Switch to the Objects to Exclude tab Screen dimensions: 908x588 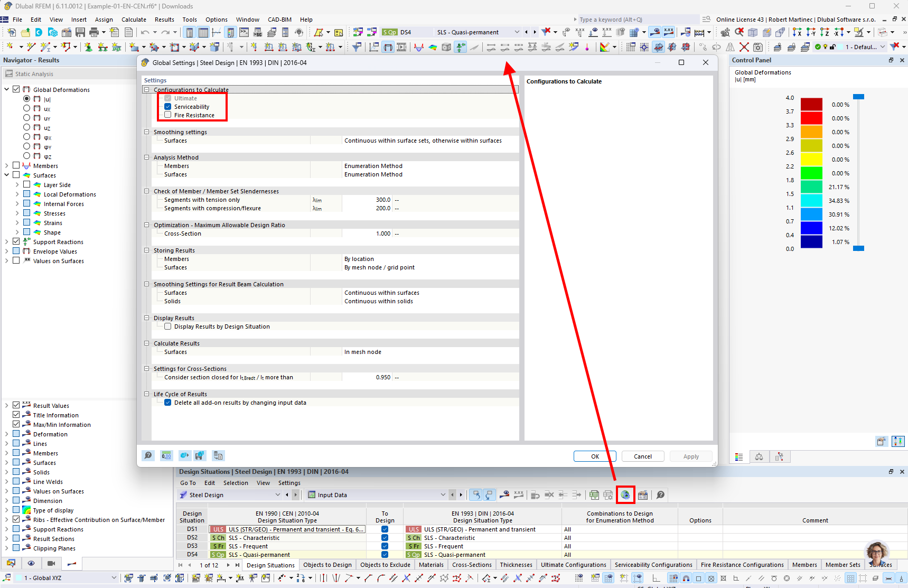385,565
